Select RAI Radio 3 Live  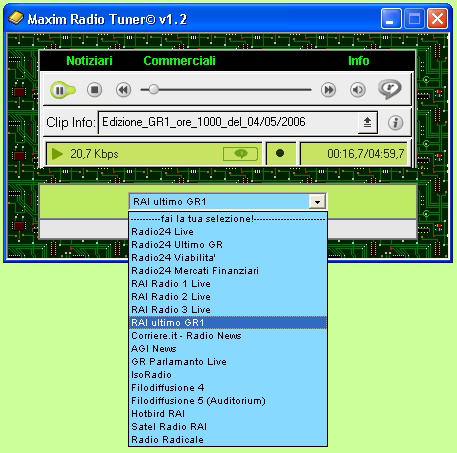point(228,310)
